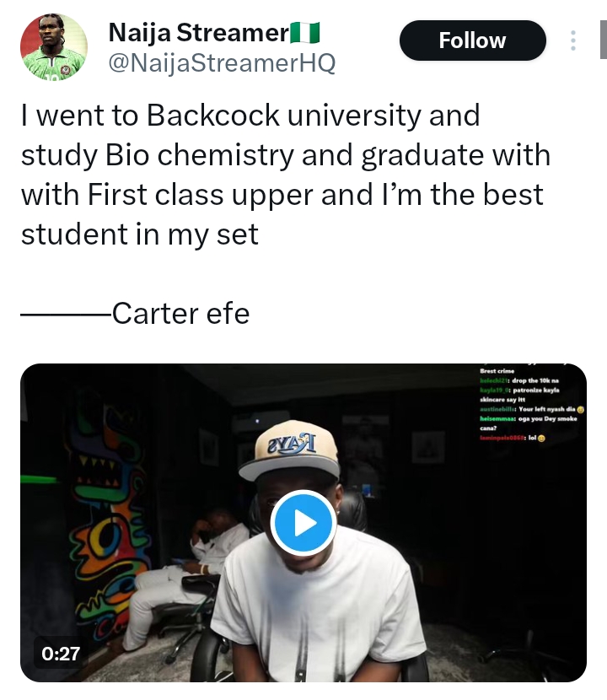
Task: Open the three-dot more options menu
Action: pos(573,40)
